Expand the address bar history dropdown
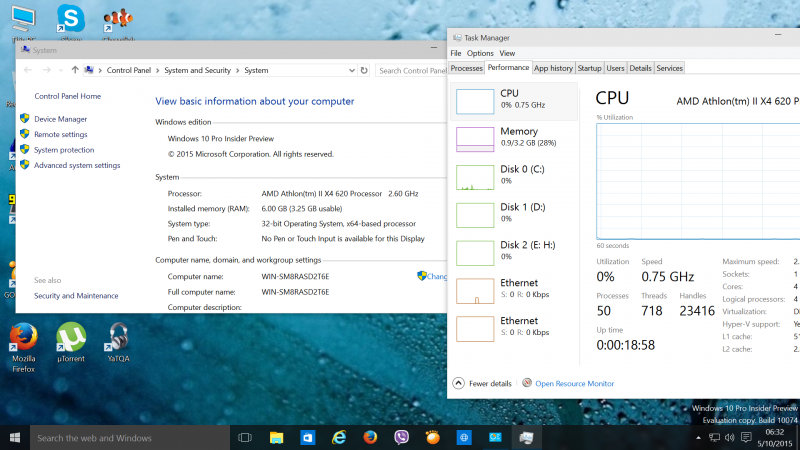 point(352,70)
